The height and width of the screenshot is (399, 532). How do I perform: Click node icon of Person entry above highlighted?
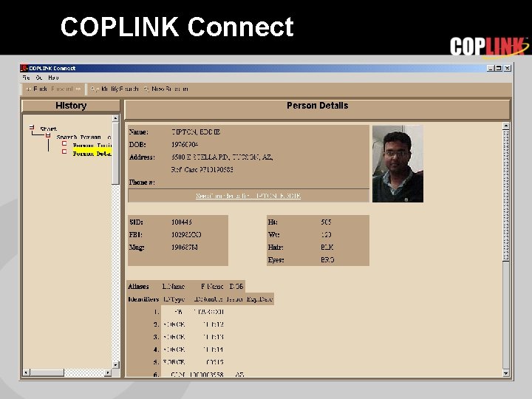click(x=64, y=143)
